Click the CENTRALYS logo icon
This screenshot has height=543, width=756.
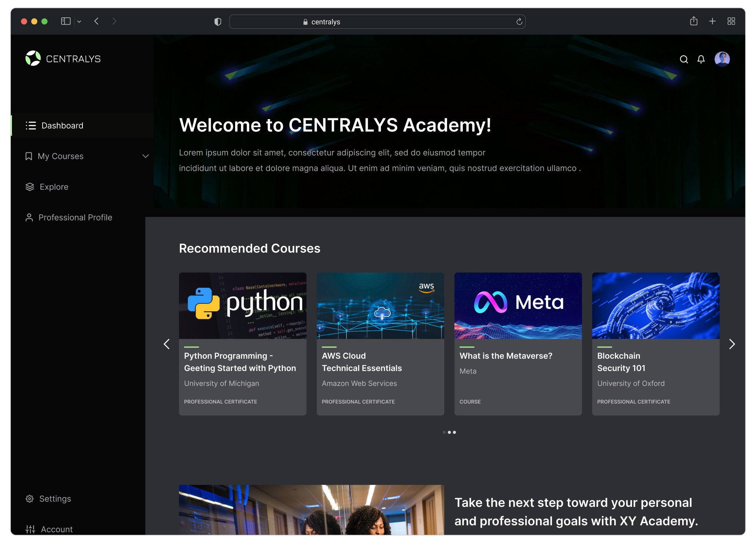click(x=33, y=58)
